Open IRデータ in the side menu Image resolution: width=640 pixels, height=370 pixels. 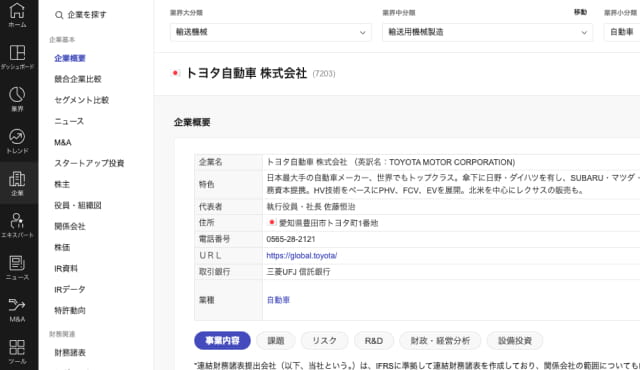click(70, 290)
